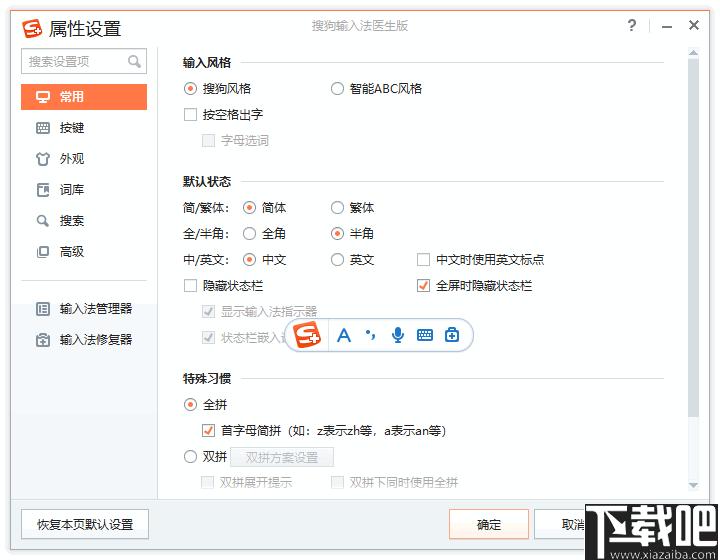This screenshot has width=720, height=560.
Task: Enable 按空格出字 checkbox
Action: [190, 114]
